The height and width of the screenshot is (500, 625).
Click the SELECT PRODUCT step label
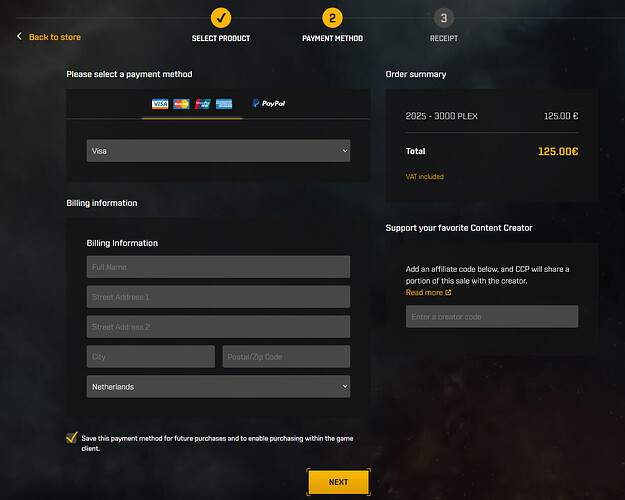(221, 38)
